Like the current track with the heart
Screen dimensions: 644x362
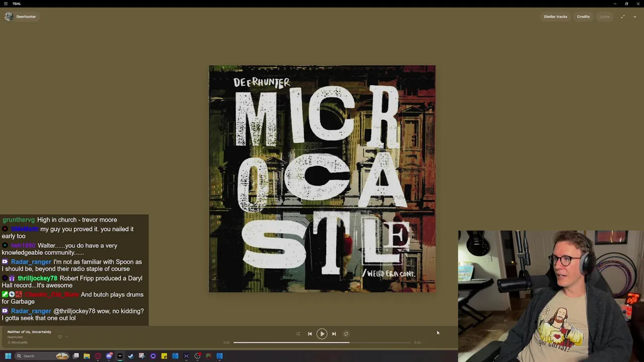[60, 337]
